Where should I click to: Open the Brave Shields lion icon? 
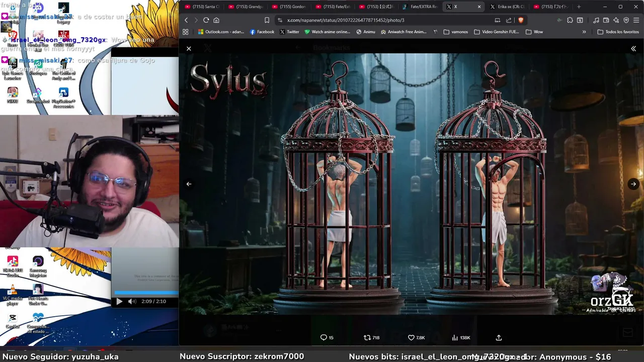point(521,20)
